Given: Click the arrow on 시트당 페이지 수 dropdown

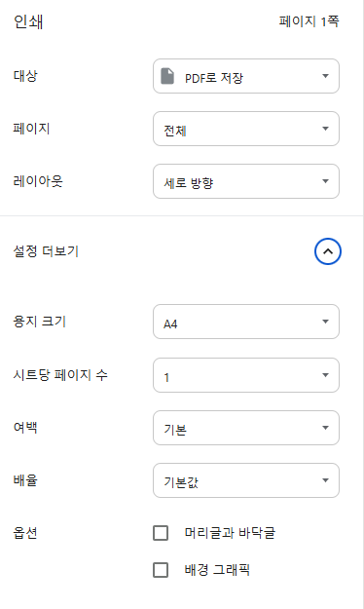Looking at the screenshot, I should click(x=326, y=375).
